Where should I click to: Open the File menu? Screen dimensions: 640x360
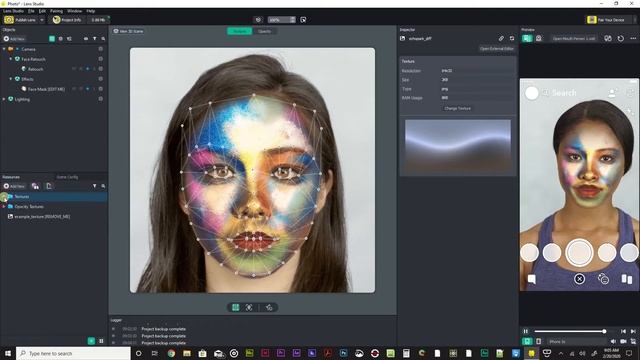(31, 11)
